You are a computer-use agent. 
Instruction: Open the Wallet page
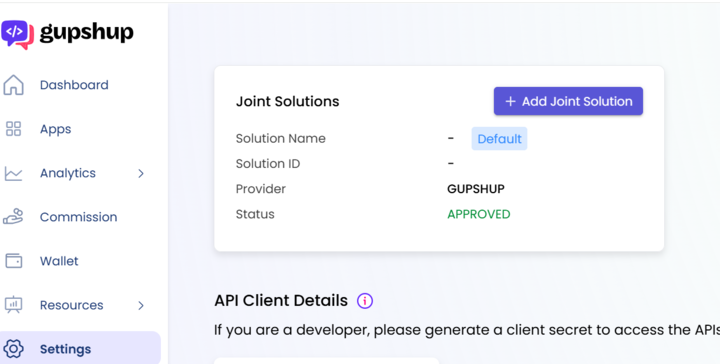(59, 261)
